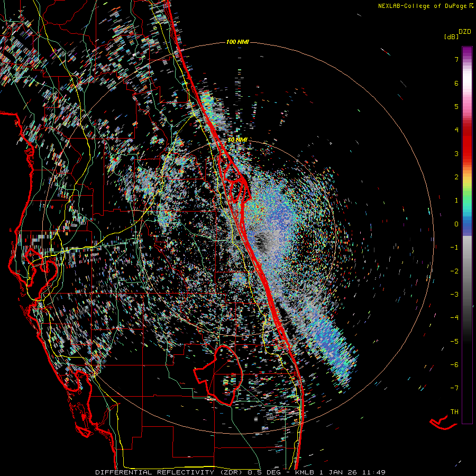Viewport: 476px width, 476px height.
Task: Click the [dB] unit label
Action: (451, 36)
